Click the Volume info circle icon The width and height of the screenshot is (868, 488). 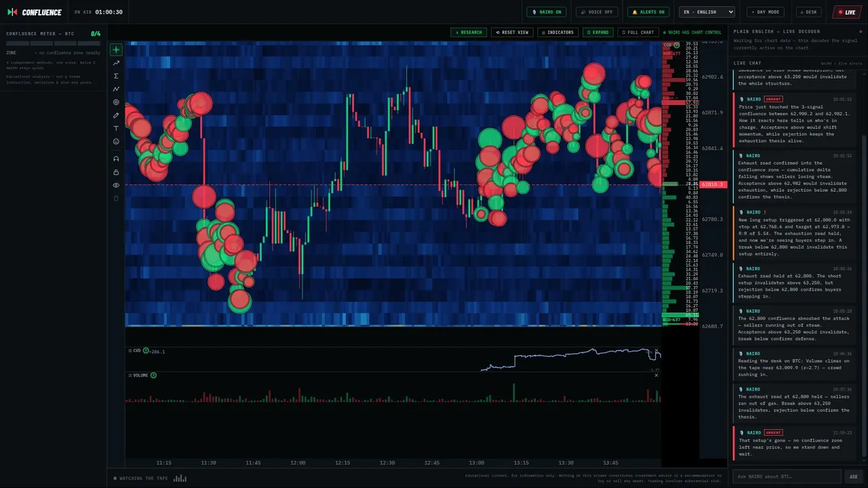tap(153, 375)
